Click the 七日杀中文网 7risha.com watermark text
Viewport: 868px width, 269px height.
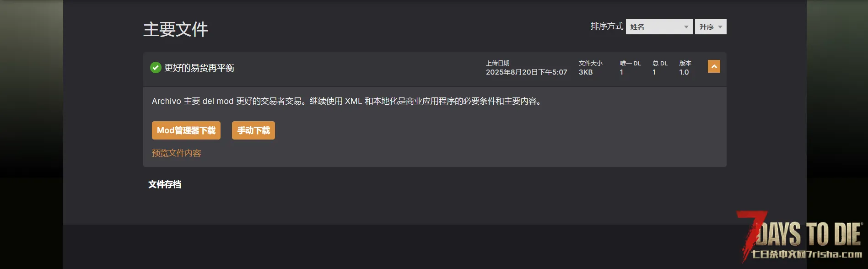coord(807,254)
